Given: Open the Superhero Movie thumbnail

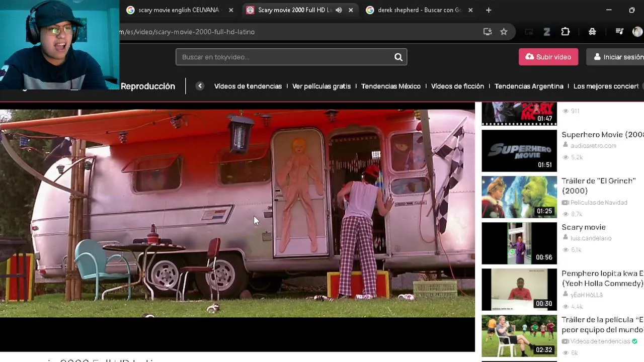Looking at the screenshot, I should coord(519,151).
